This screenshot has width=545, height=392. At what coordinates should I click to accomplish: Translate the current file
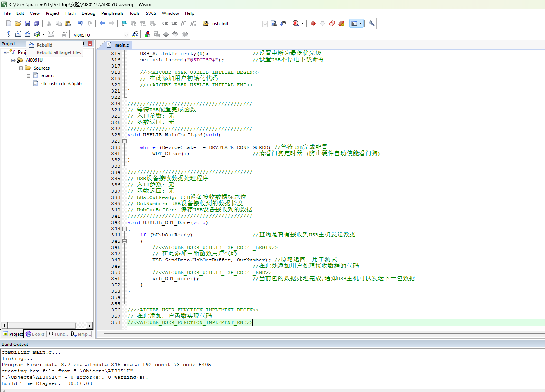(9, 34)
